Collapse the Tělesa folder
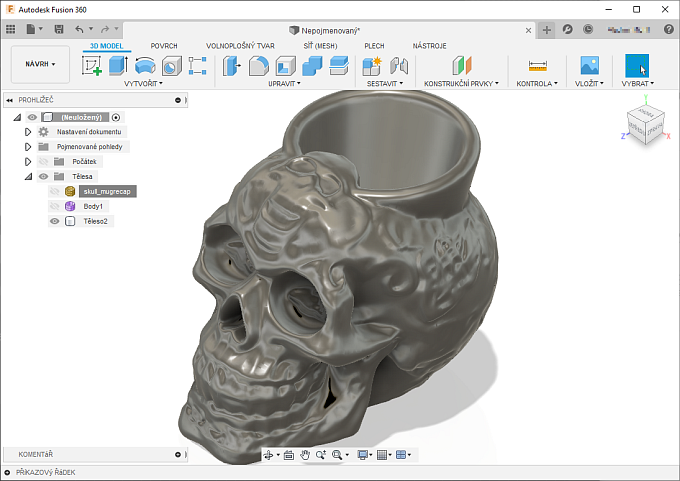Viewport: 680px width, 481px height. [x=29, y=176]
